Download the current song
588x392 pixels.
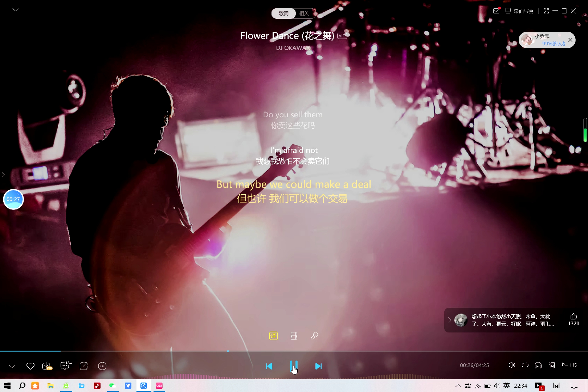point(47,366)
